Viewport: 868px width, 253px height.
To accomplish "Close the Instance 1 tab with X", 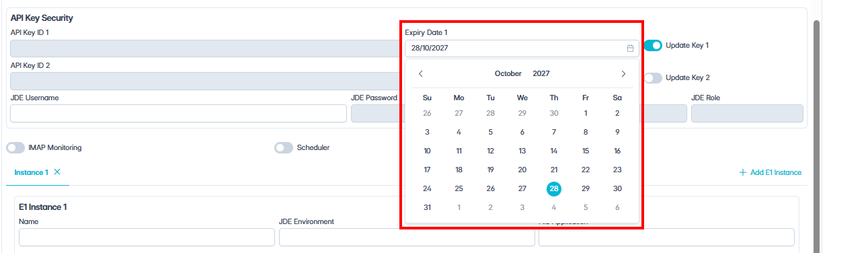I will 57,172.
